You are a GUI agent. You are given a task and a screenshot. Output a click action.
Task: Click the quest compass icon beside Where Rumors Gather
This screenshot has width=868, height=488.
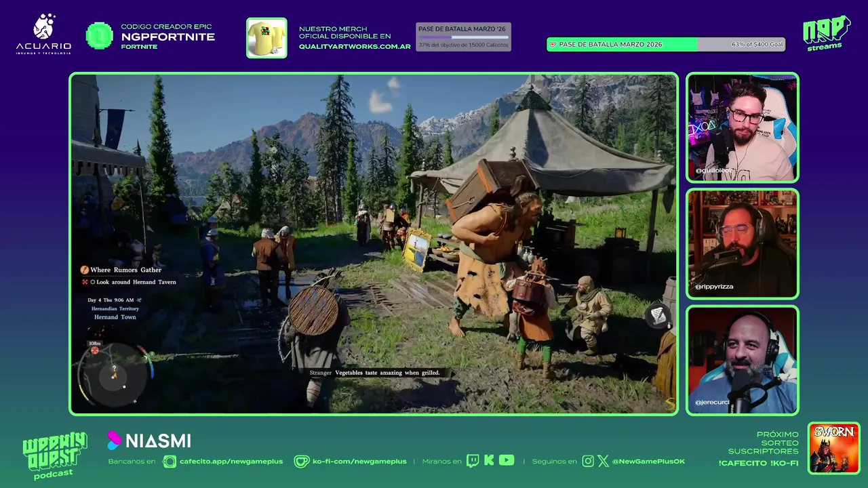click(x=85, y=270)
